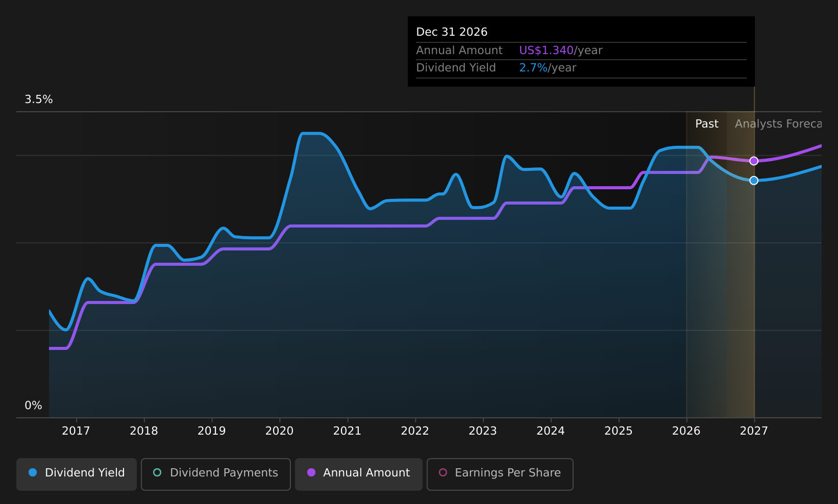Click the 2019 x-axis label
This screenshot has width=838, height=504.
tap(212, 431)
